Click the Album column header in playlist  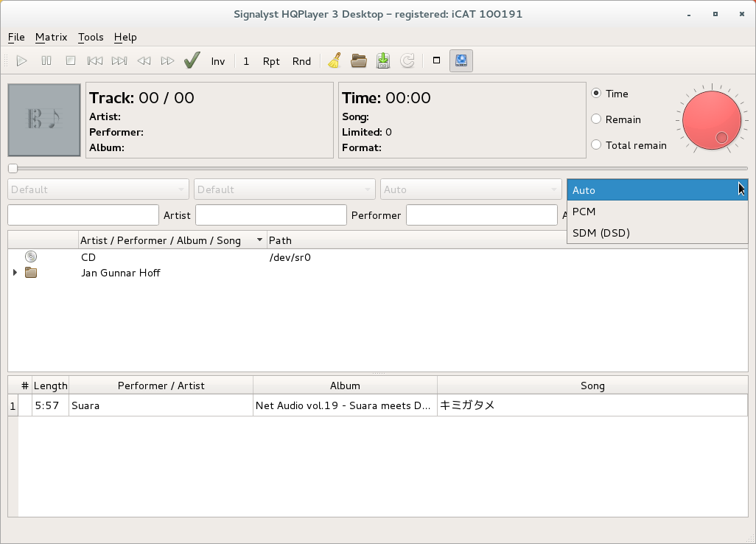coord(346,386)
